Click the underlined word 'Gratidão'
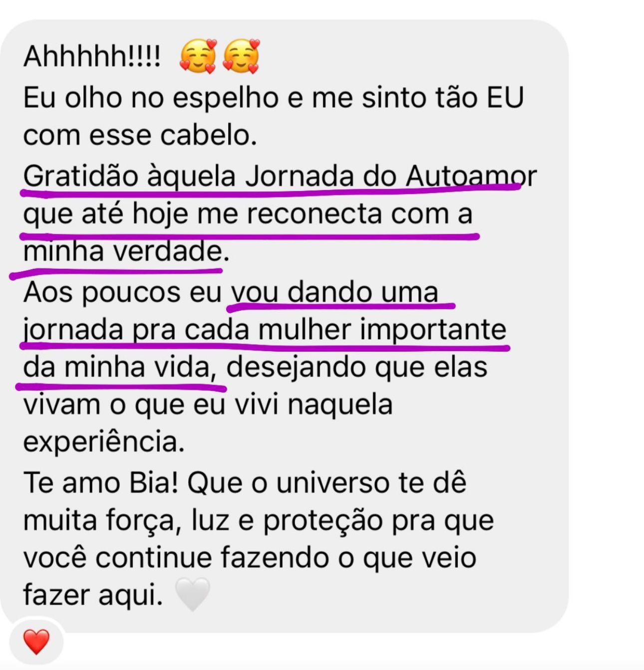The width and height of the screenshot is (644, 670). [81, 176]
